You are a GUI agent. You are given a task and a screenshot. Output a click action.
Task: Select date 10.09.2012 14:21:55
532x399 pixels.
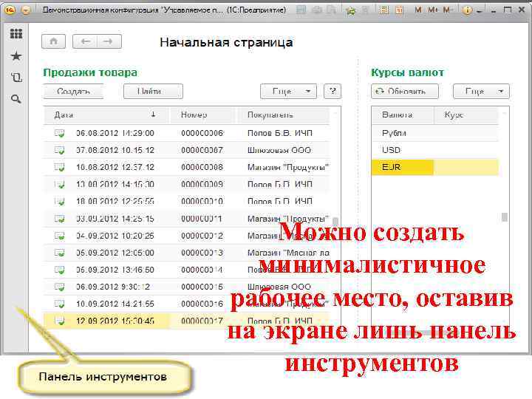[115, 304]
